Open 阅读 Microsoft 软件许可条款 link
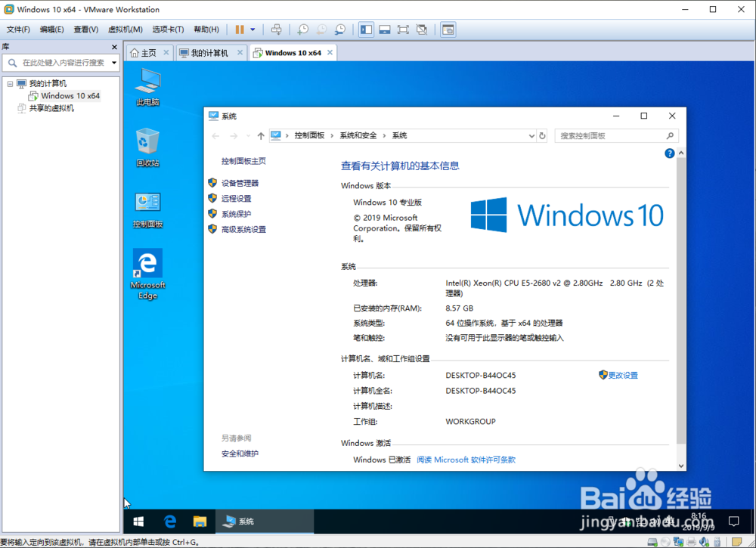The image size is (756, 548). 466,460
